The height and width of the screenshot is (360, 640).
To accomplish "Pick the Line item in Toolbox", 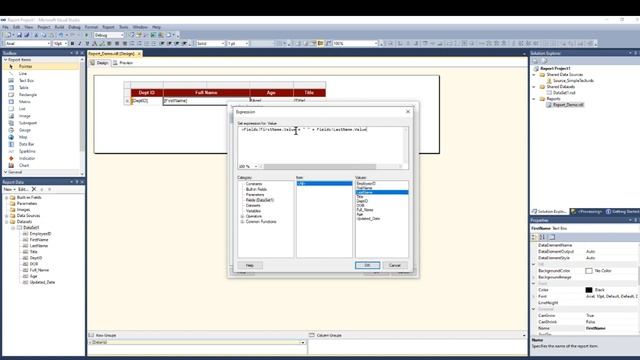I will coord(22,73).
